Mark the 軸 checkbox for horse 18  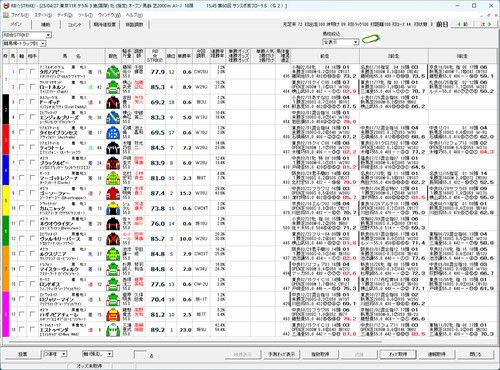pyautogui.click(x=22, y=329)
